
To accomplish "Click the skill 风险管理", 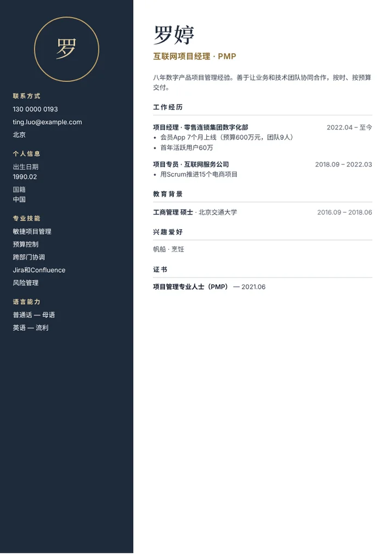I will pyautogui.click(x=26, y=282).
